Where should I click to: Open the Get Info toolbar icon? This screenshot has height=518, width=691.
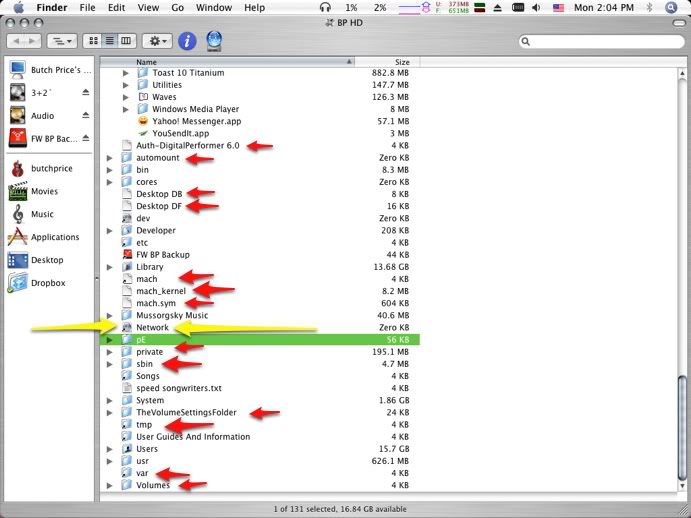click(x=187, y=41)
